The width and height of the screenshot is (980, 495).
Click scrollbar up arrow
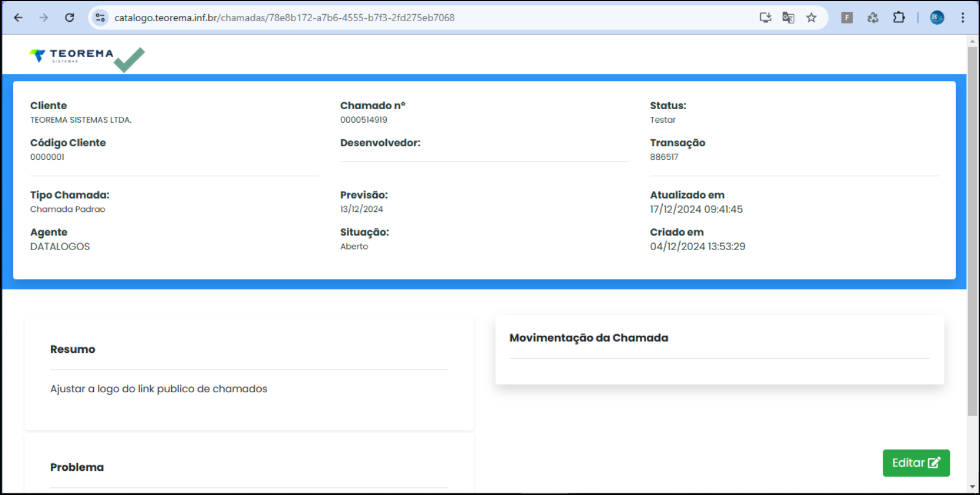point(972,41)
